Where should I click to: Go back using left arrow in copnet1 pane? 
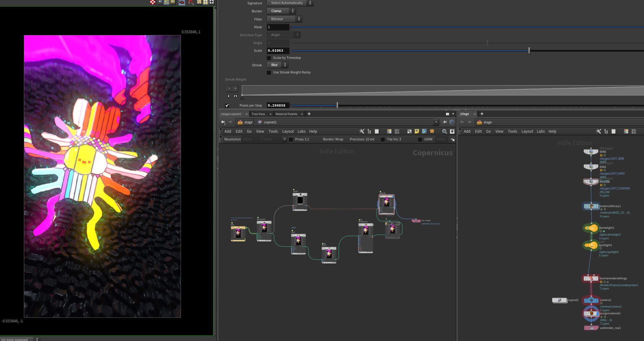[x=223, y=122]
